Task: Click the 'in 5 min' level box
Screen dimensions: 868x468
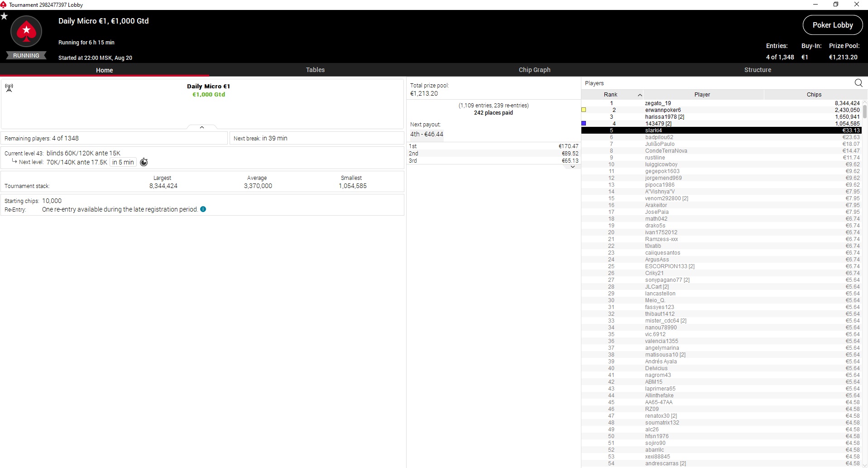Action: (x=123, y=162)
